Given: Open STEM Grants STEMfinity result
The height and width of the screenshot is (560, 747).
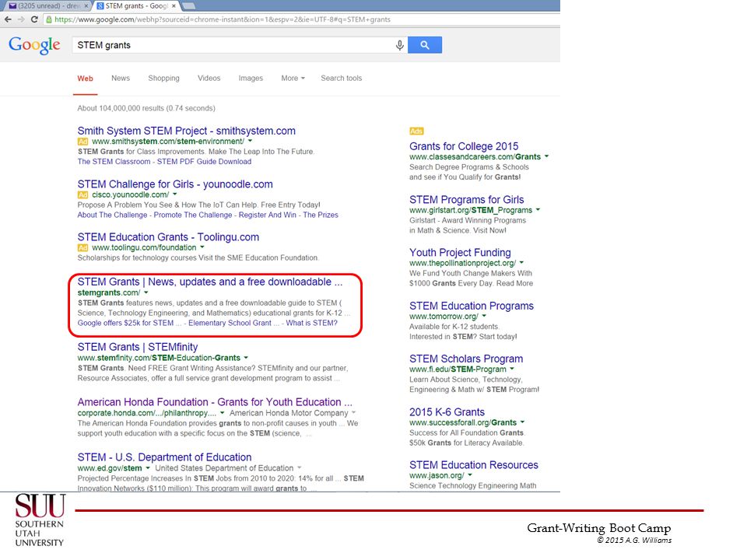Looking at the screenshot, I should point(137,347).
